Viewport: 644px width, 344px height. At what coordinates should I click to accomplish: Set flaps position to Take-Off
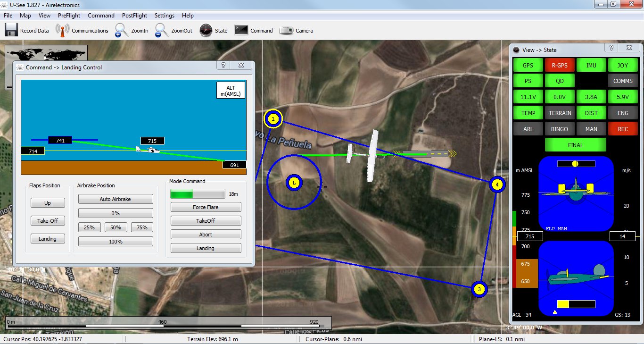click(x=48, y=221)
